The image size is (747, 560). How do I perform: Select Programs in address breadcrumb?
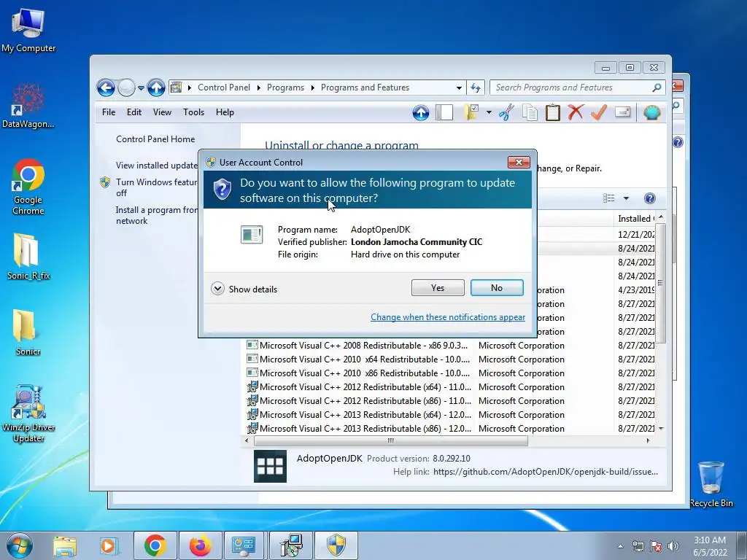(x=285, y=87)
